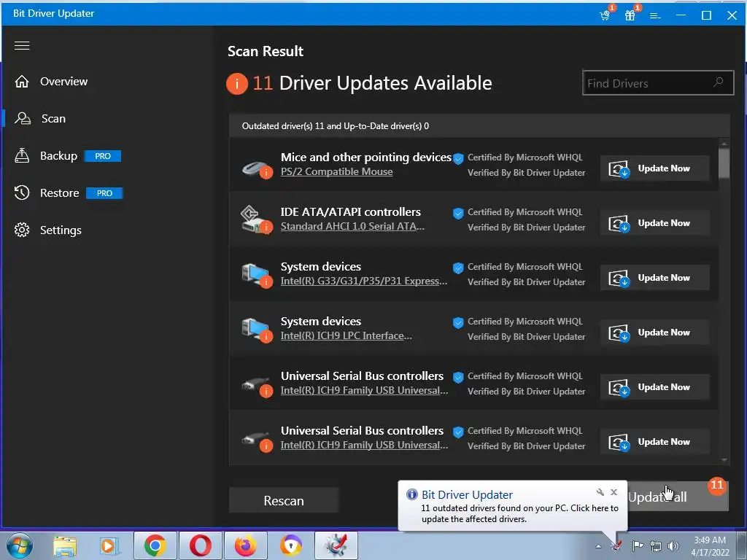Click the Restore PRO badge

point(104,193)
